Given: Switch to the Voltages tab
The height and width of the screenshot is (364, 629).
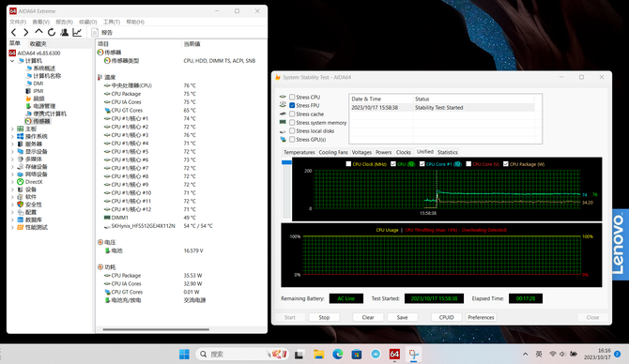Looking at the screenshot, I should [x=361, y=152].
